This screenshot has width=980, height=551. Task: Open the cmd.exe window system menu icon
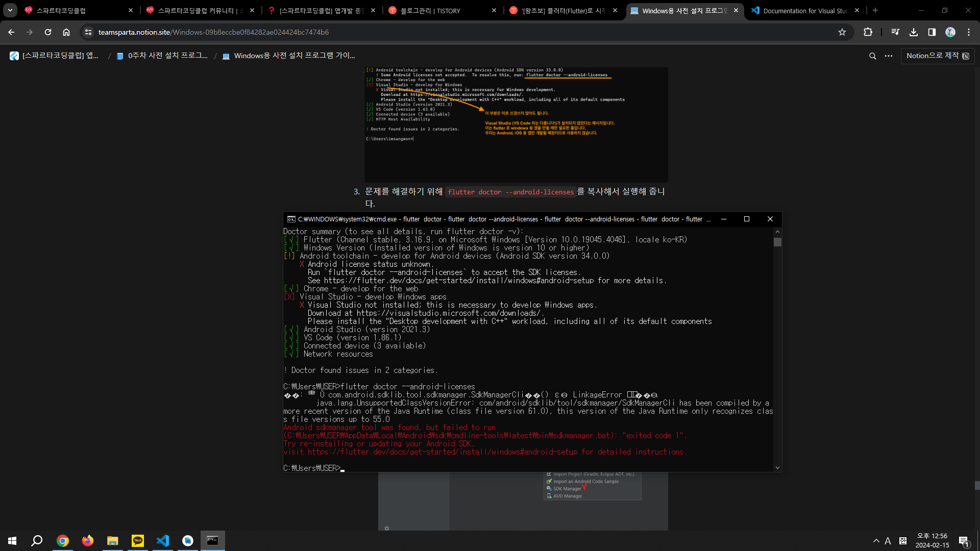pos(291,219)
